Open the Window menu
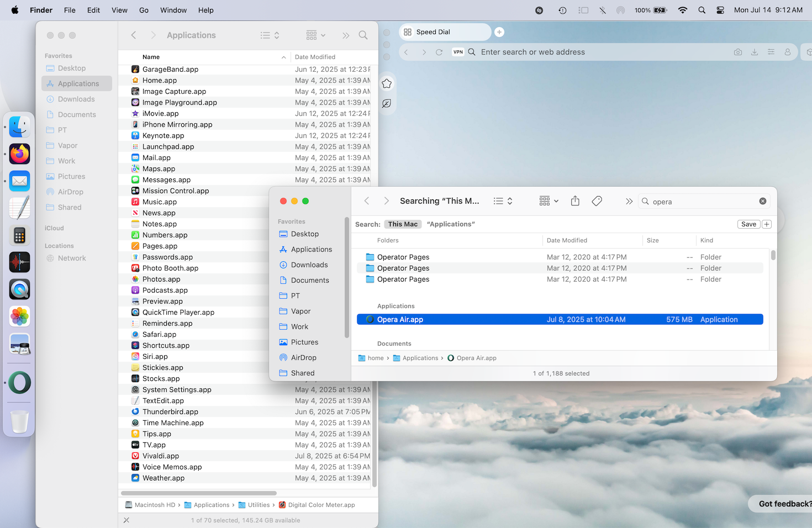The image size is (812, 528). pos(173,10)
